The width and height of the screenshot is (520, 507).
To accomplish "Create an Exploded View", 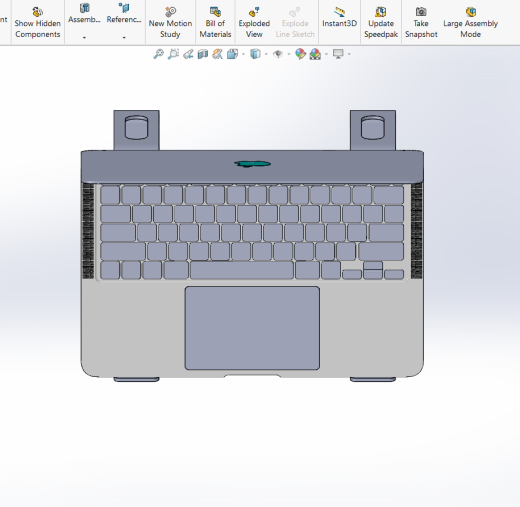I will [254, 22].
